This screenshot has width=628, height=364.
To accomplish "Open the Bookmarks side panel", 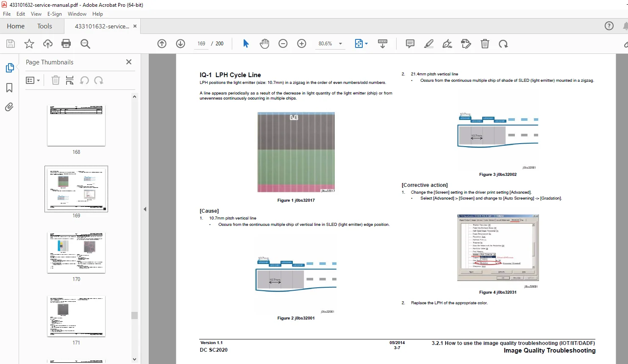I will tap(9, 88).
